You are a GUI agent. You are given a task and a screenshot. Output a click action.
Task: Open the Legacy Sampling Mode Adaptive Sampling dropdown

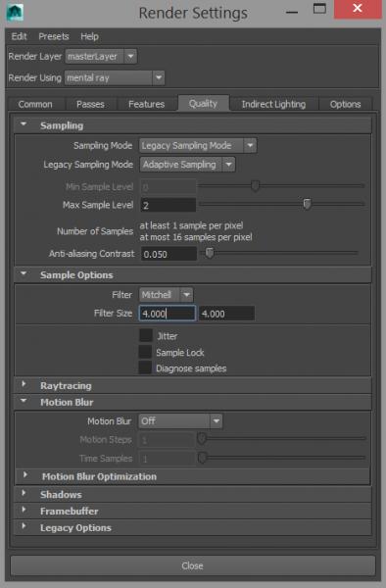tap(187, 165)
